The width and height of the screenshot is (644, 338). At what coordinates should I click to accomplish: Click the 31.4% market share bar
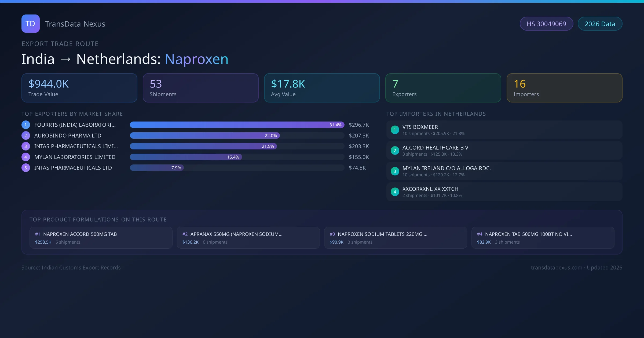click(x=237, y=125)
